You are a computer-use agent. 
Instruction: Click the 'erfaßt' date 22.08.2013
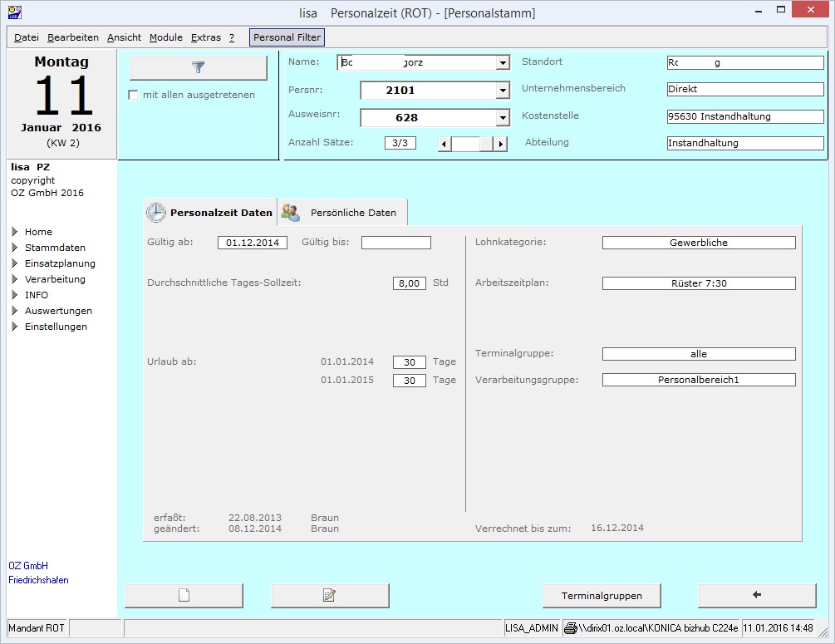tap(255, 518)
